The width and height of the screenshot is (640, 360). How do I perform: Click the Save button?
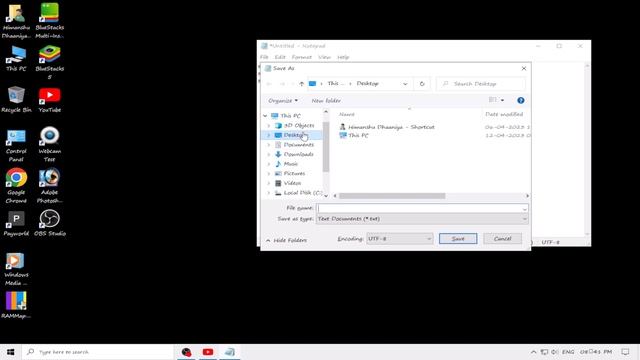(458, 239)
